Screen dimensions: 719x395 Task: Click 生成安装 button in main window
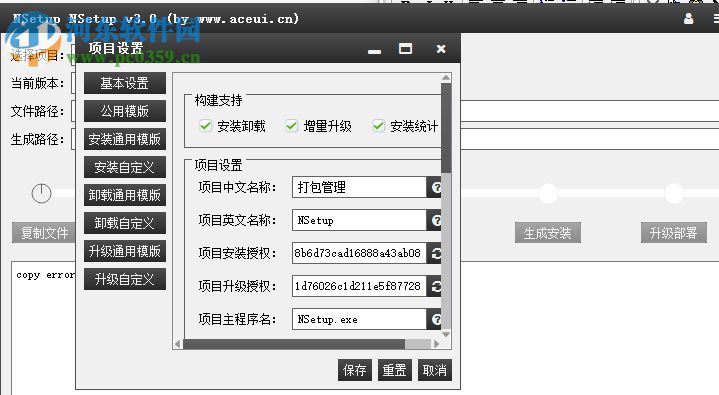(548, 233)
